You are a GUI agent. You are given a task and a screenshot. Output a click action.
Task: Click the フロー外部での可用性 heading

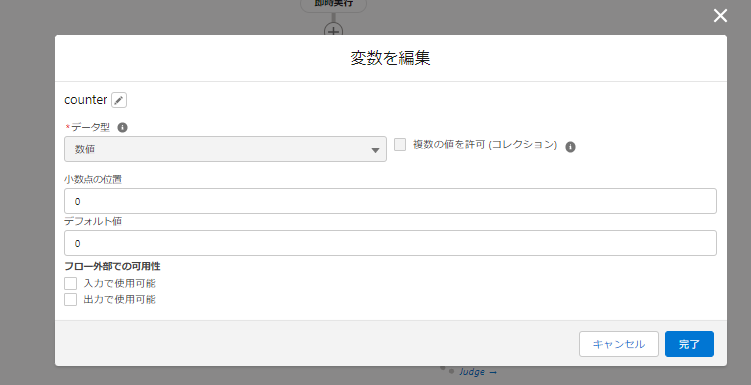113,266
